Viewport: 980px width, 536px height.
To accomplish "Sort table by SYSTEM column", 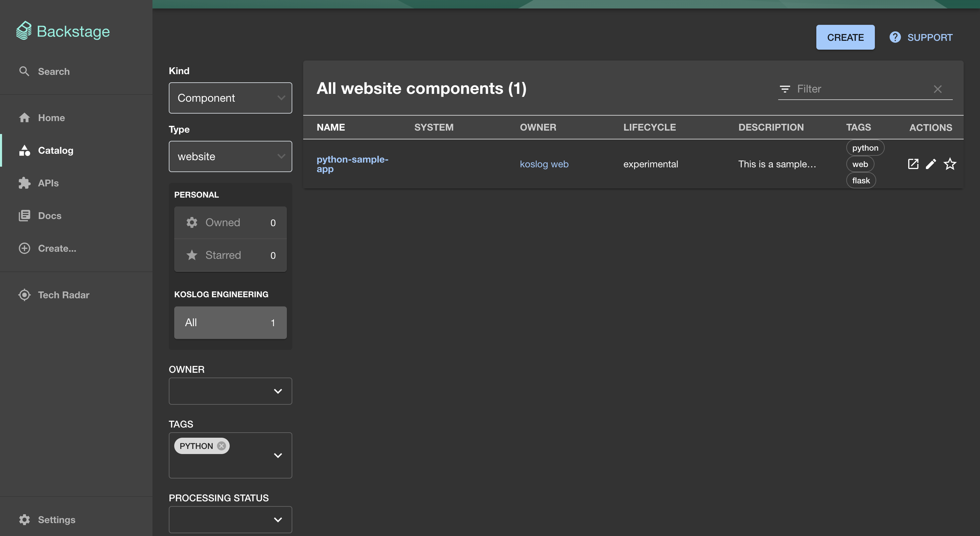I will coord(434,127).
